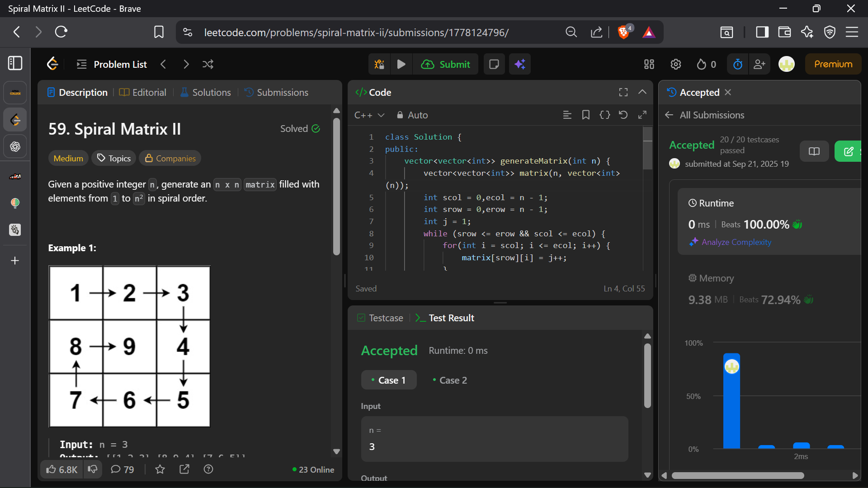Click the debugger bug icon
The width and height of the screenshot is (868, 488).
[379, 64]
